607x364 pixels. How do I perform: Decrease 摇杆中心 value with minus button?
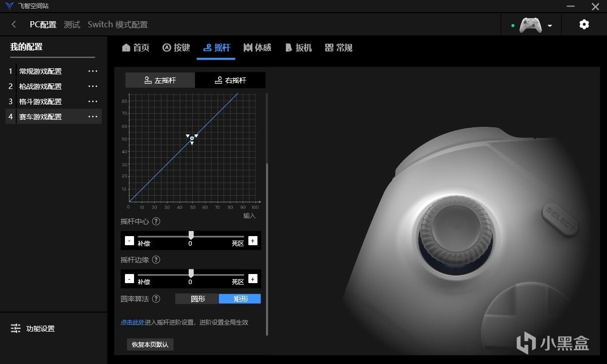coord(129,241)
